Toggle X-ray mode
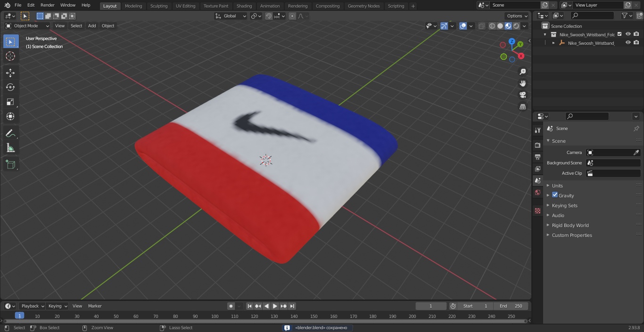644x332 pixels. point(481,26)
